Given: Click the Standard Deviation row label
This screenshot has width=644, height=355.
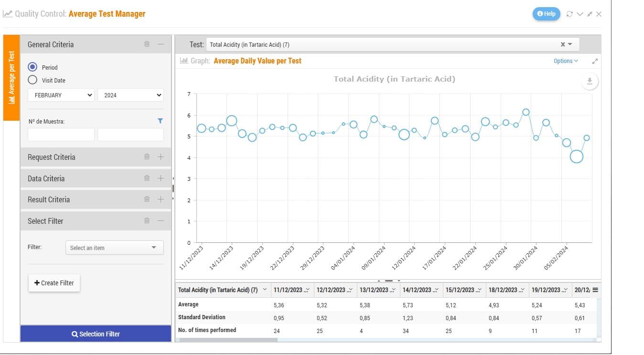Looking at the screenshot, I should tap(202, 317).
